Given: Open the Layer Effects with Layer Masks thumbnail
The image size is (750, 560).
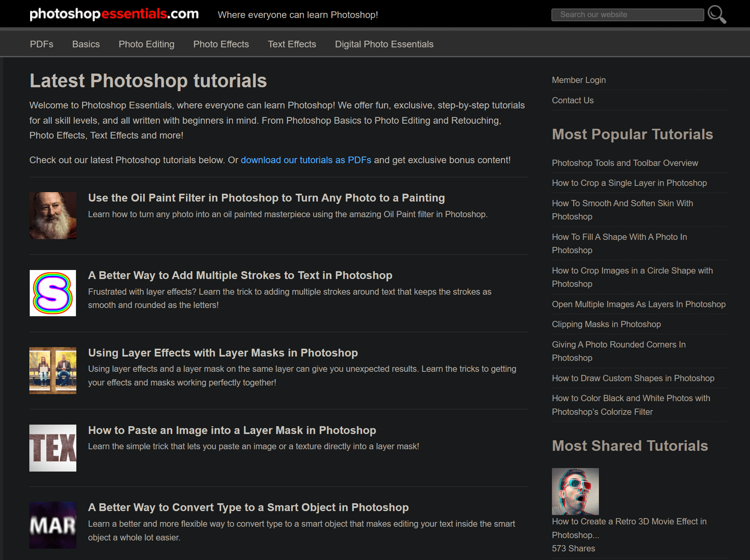Looking at the screenshot, I should click(53, 370).
